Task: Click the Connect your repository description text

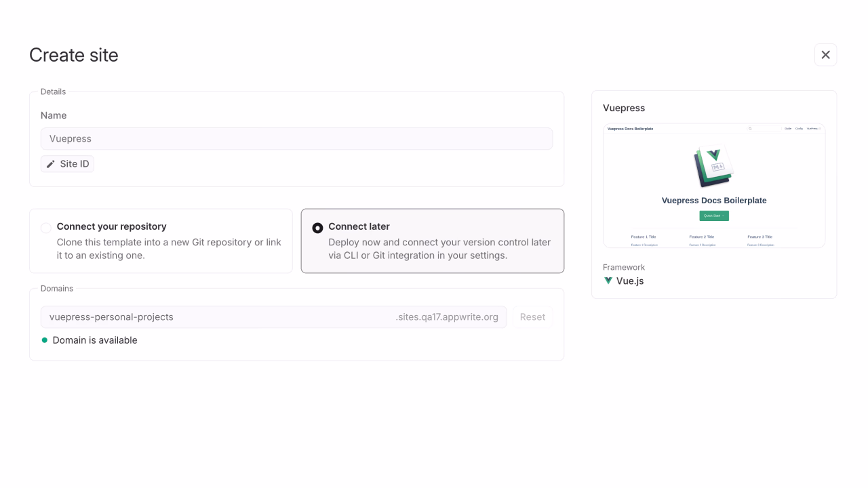Action: (169, 249)
